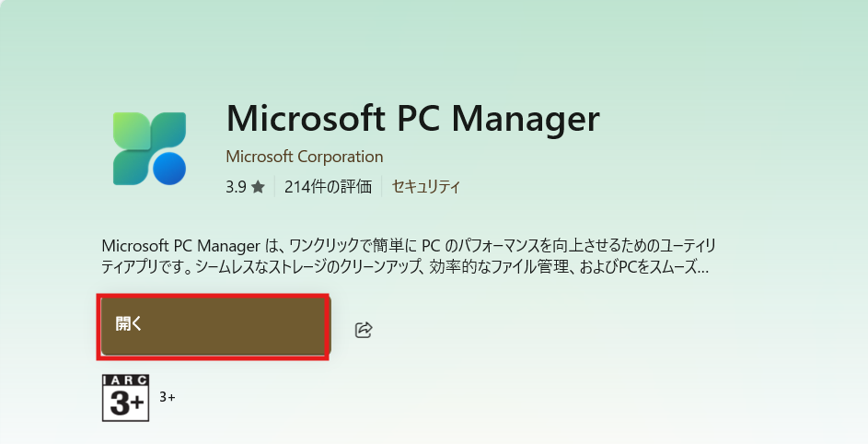The image size is (868, 444).
Task: Click the share icon beside the 開く button
Action: click(364, 330)
